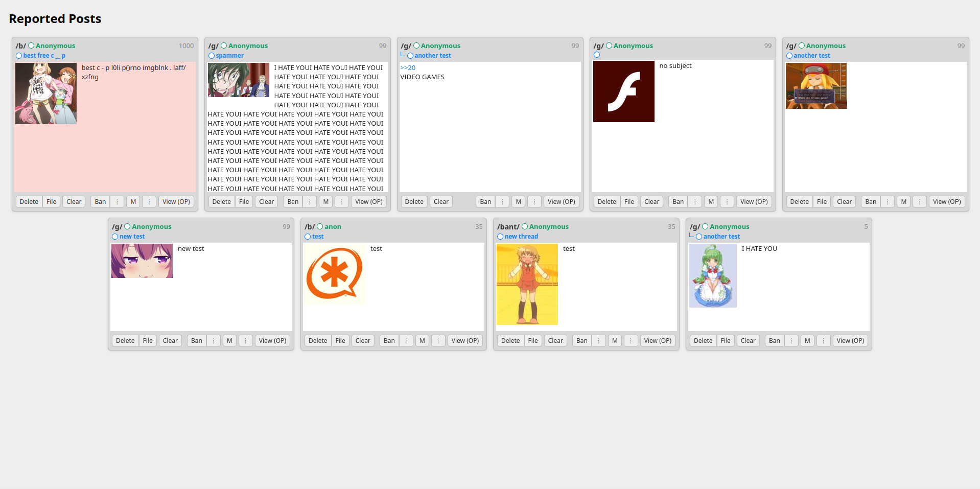Open the yellow-background character thumbnail in /bant/ post
Screen dimensions: 980x489
point(527,284)
